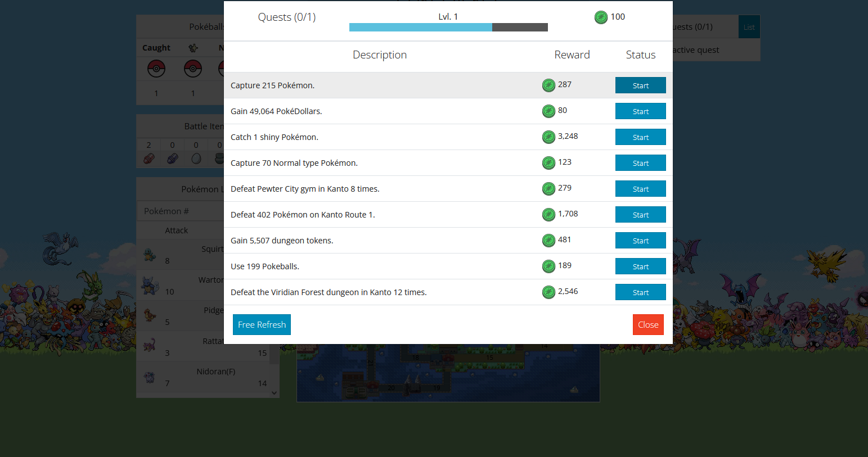Start the Catch 1 shiny Pokémon quest
The image size is (868, 457).
640,137
